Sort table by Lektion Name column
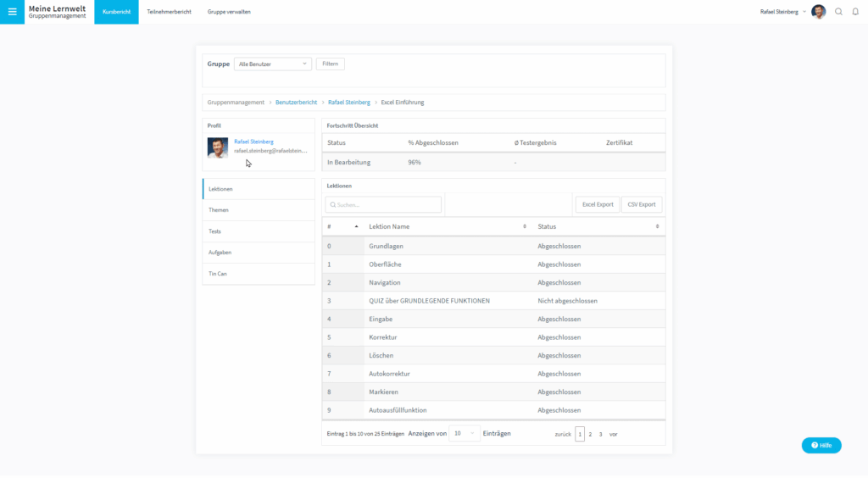Image resolution: width=868 pixels, height=478 pixels. tap(525, 226)
